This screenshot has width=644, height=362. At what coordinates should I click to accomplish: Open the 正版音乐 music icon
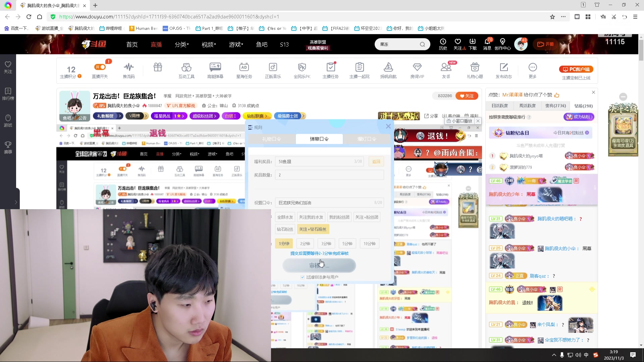273,67
